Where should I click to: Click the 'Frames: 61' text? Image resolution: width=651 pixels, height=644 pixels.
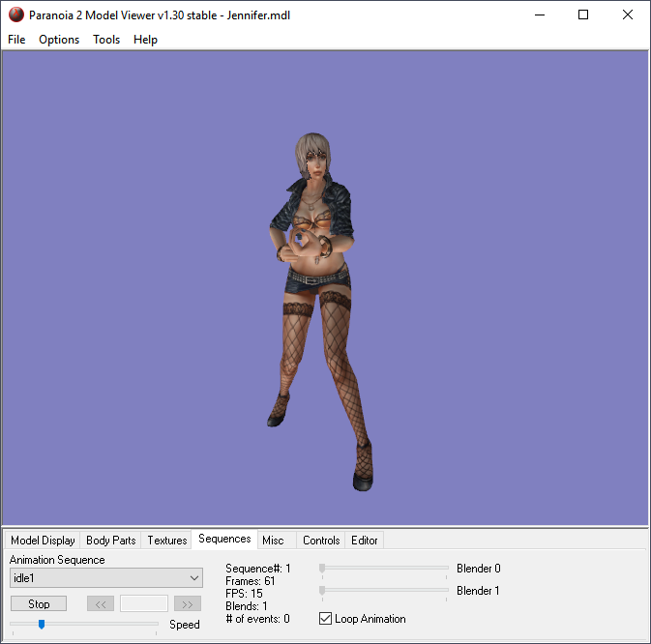click(250, 581)
